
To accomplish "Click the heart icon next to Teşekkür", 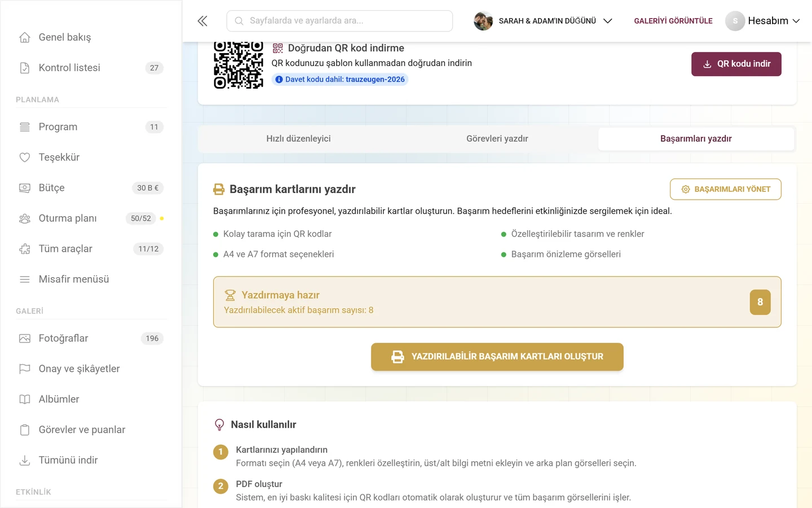I will [25, 157].
